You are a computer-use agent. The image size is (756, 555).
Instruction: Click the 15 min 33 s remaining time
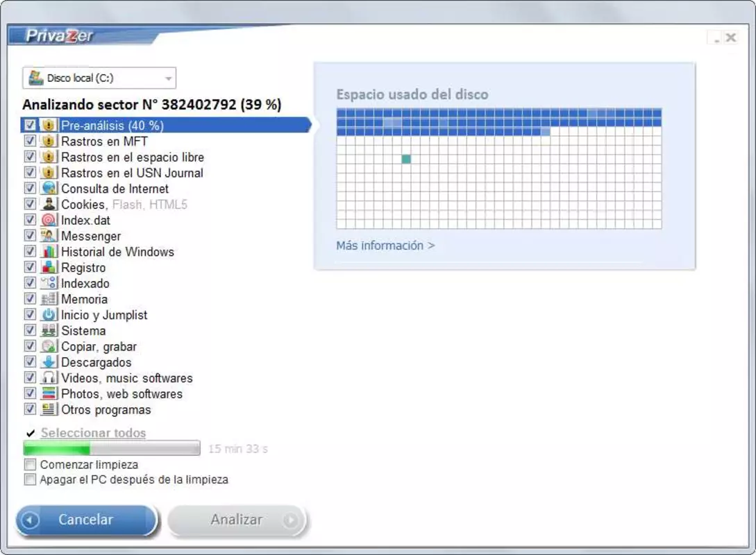237,449
